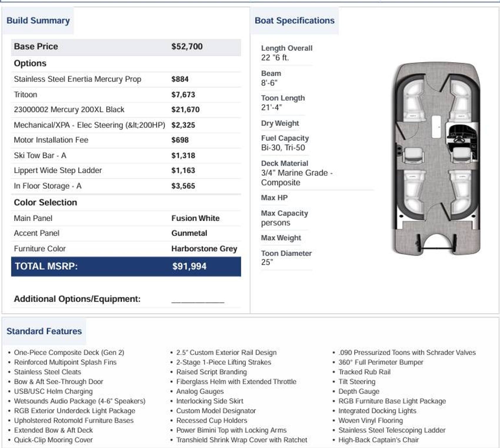Image resolution: width=500 pixels, height=448 pixels.
Task: Click Power Bimini Top with Locking Arms feature
Action: 231,430
